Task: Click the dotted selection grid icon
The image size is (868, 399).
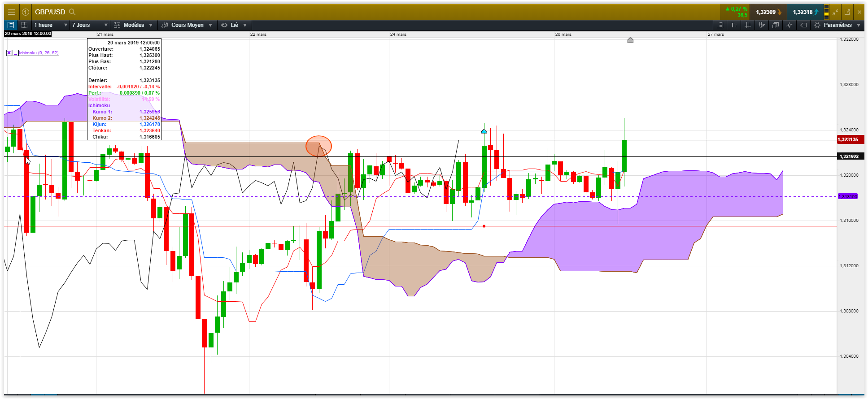Action: tap(25, 25)
